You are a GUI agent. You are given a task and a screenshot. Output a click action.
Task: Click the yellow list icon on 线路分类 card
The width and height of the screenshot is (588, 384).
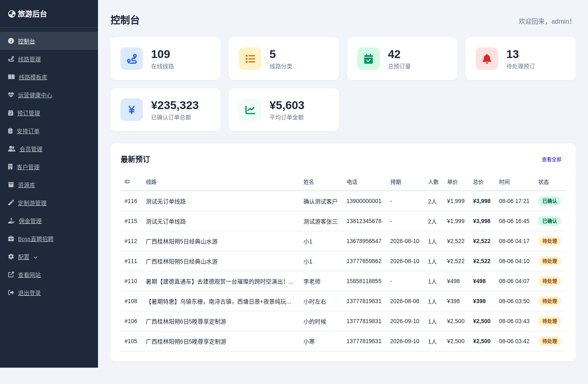click(250, 59)
